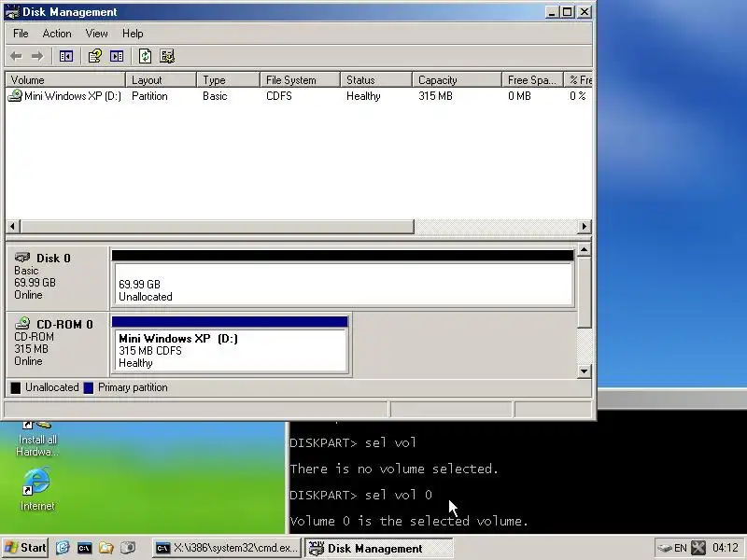Screen dimensions: 747x560
Task: Select the Disk 0 label panel
Action: [57, 277]
